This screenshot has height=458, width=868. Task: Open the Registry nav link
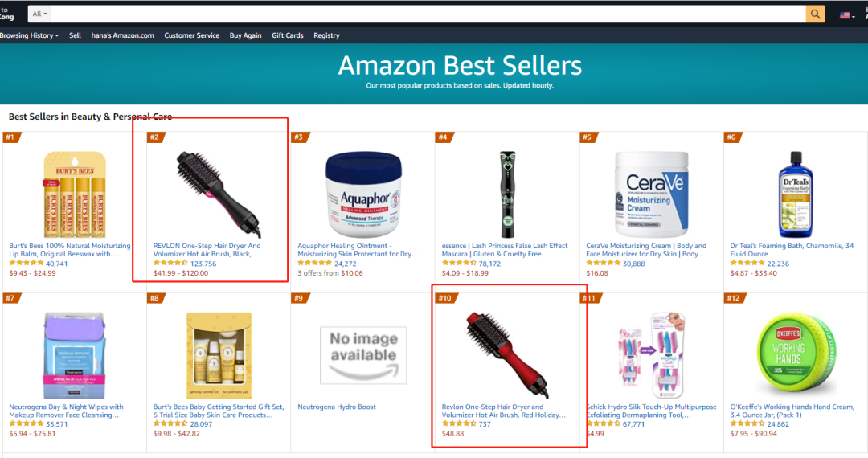326,35
